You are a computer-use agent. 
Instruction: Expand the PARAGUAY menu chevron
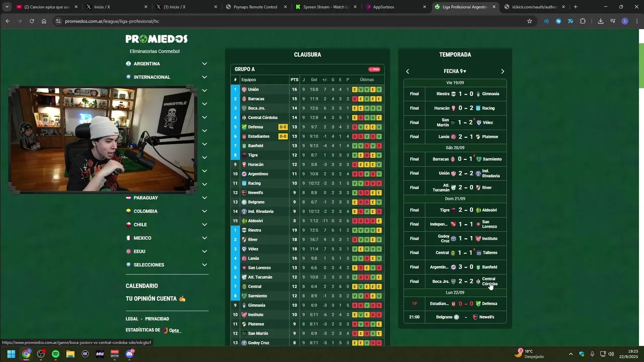point(204,198)
